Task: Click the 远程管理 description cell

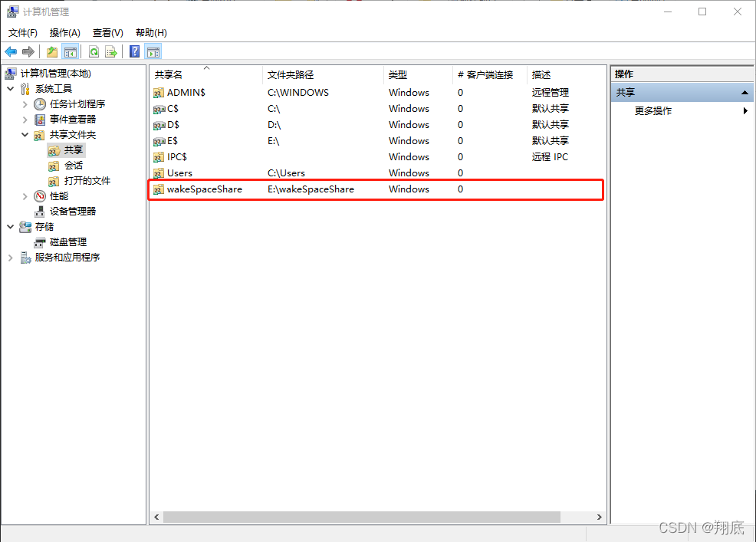Action: tap(550, 93)
